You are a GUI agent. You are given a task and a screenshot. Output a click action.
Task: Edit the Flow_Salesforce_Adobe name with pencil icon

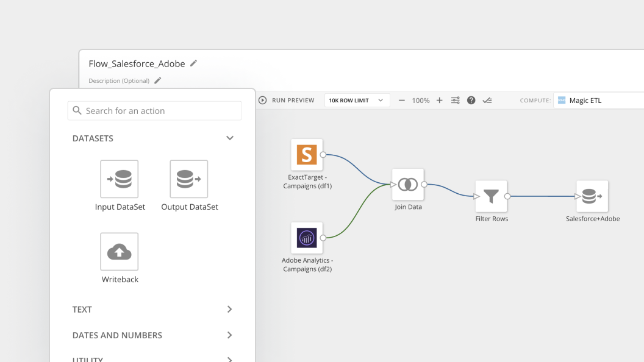pyautogui.click(x=193, y=63)
